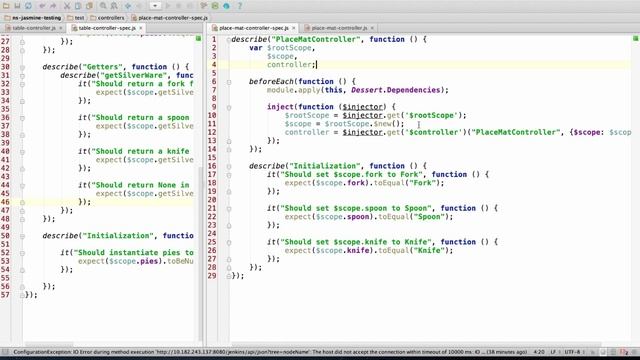Place the cursor on the 'controller;' line

[291, 64]
